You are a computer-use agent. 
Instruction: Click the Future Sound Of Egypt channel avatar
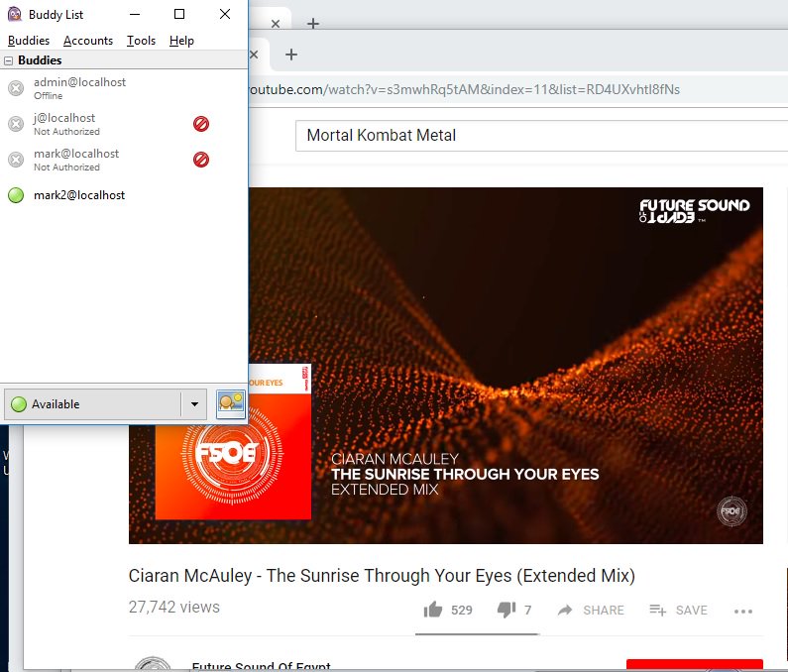pos(154,664)
